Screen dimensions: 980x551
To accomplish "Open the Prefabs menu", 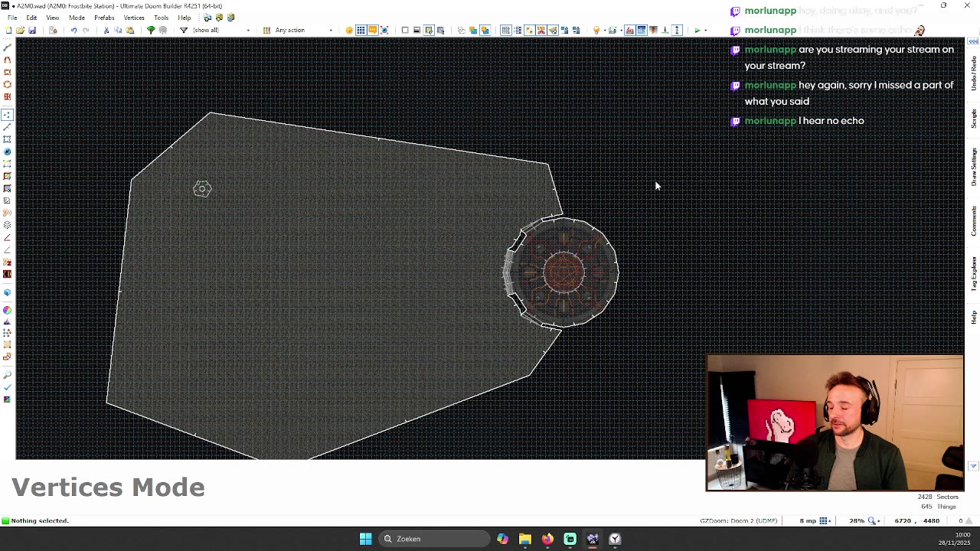I will [104, 18].
